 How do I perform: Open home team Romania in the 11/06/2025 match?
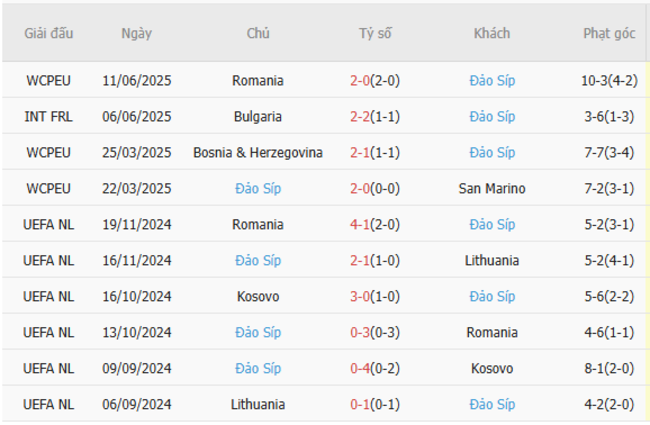(258, 81)
